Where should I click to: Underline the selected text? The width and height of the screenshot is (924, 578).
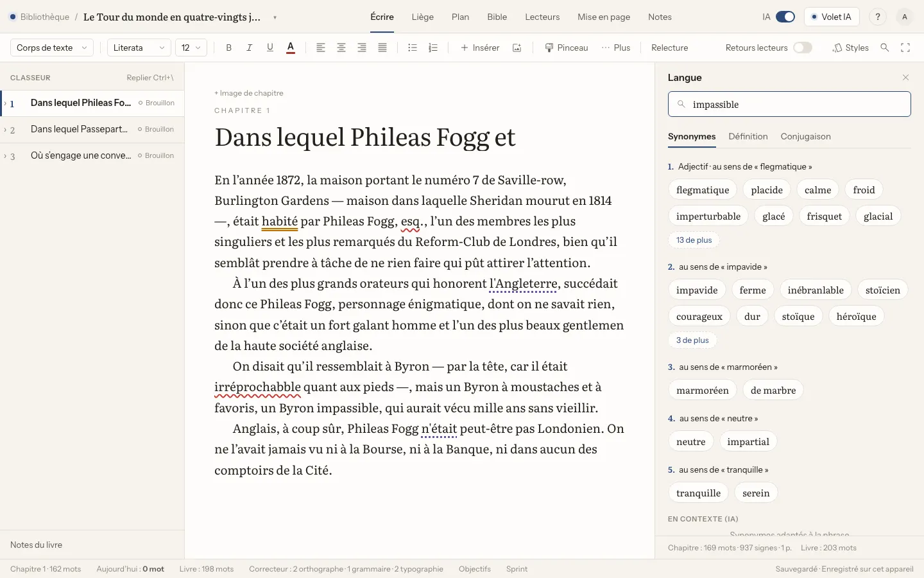coord(270,48)
